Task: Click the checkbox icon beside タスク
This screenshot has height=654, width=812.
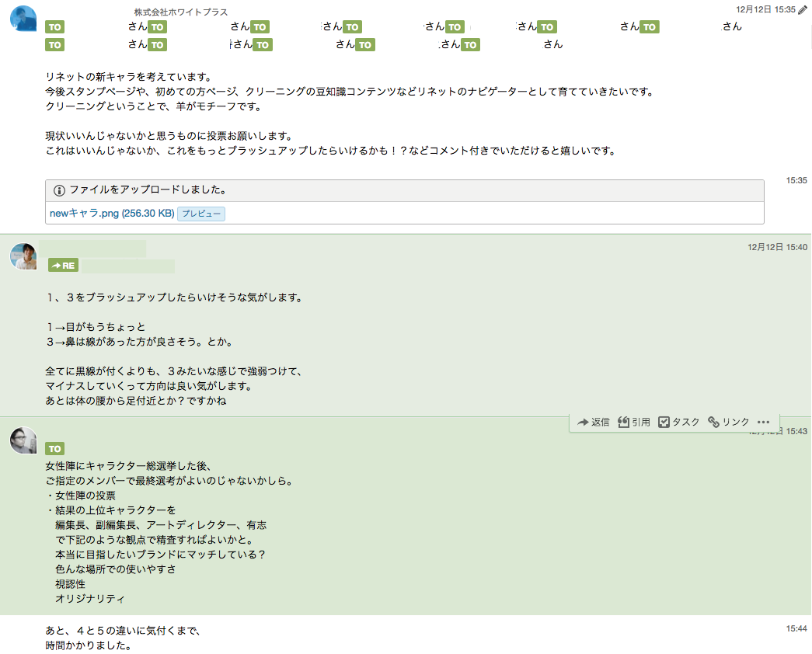Action: (x=664, y=422)
